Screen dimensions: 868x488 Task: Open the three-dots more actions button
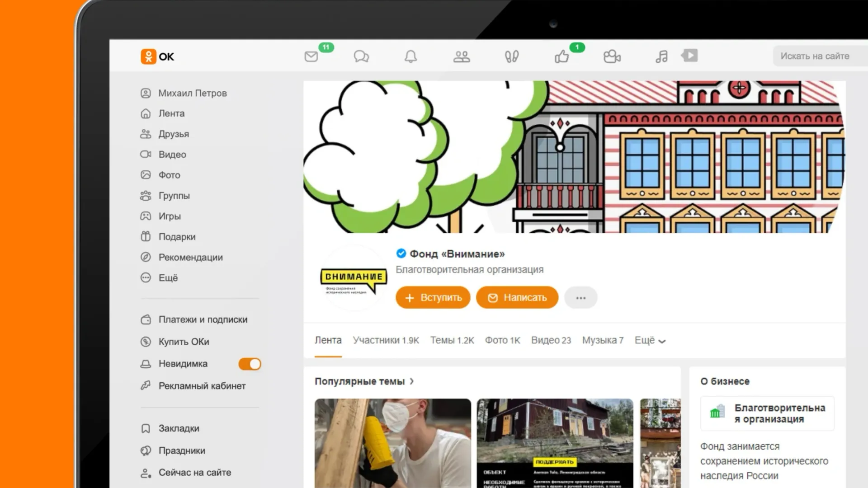pyautogui.click(x=581, y=298)
